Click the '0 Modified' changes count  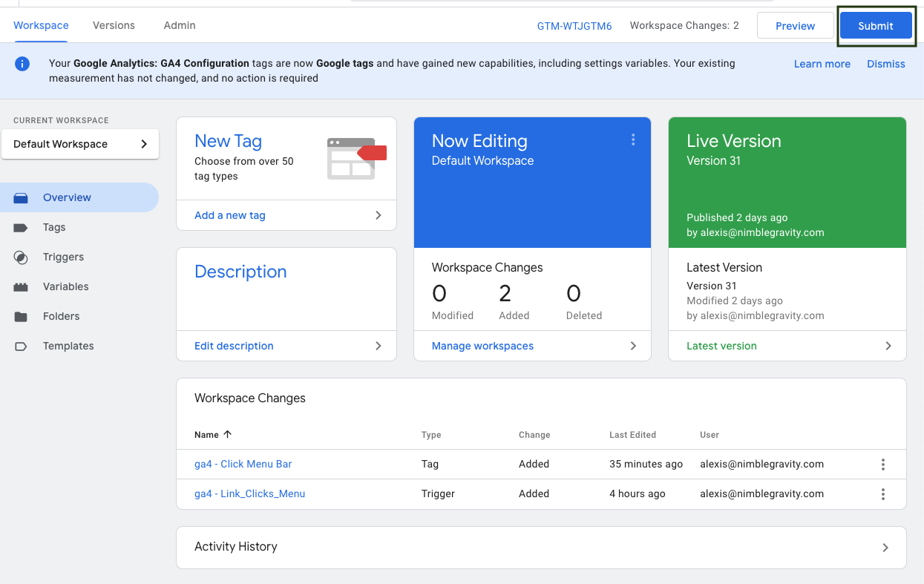453,302
